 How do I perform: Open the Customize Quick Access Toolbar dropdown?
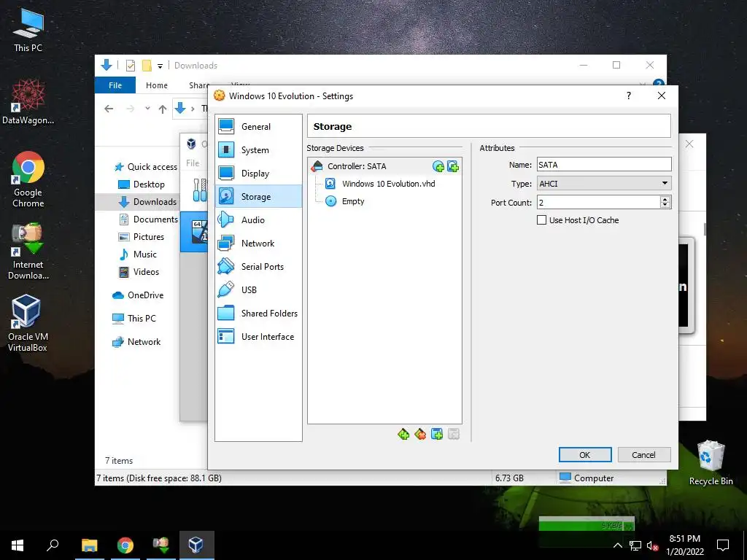160,66
